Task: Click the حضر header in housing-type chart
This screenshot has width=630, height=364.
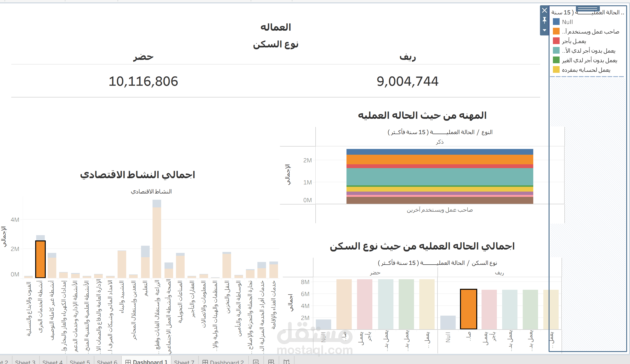Action: click(375, 273)
